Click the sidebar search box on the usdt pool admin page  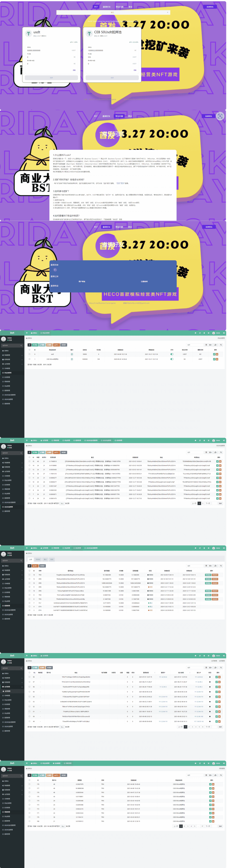point(12,345)
